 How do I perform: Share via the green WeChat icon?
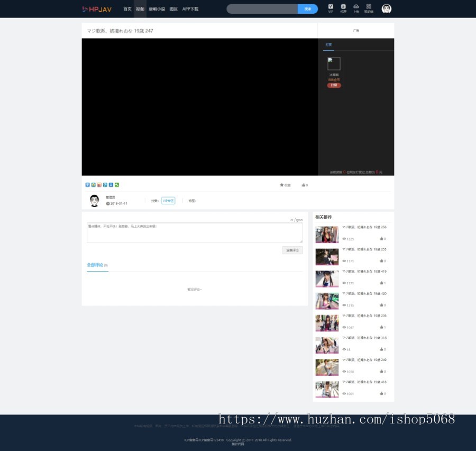pos(117,185)
